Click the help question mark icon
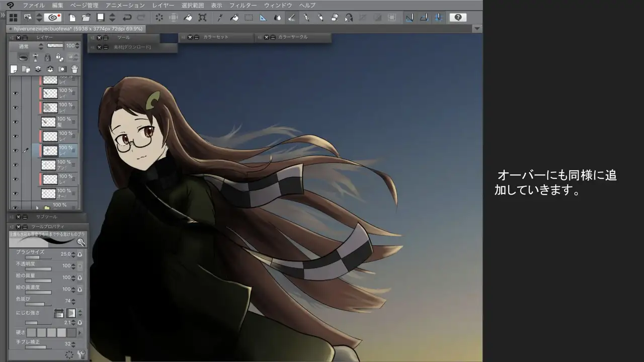 coord(457,18)
